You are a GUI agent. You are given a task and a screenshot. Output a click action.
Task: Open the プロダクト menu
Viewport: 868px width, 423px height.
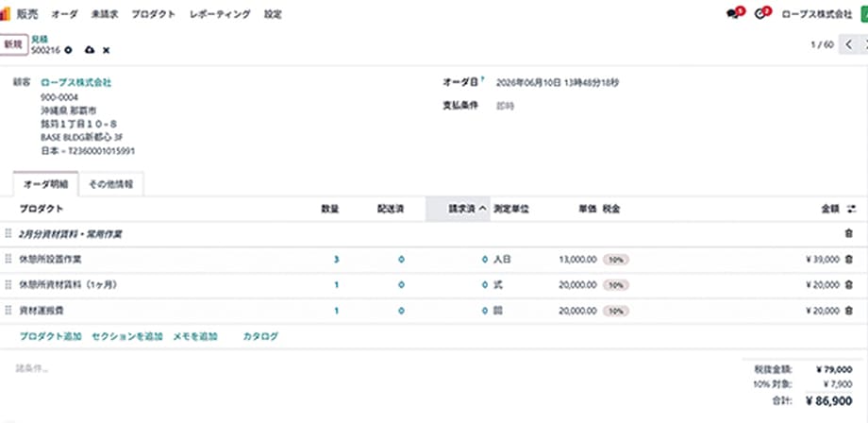click(x=154, y=14)
